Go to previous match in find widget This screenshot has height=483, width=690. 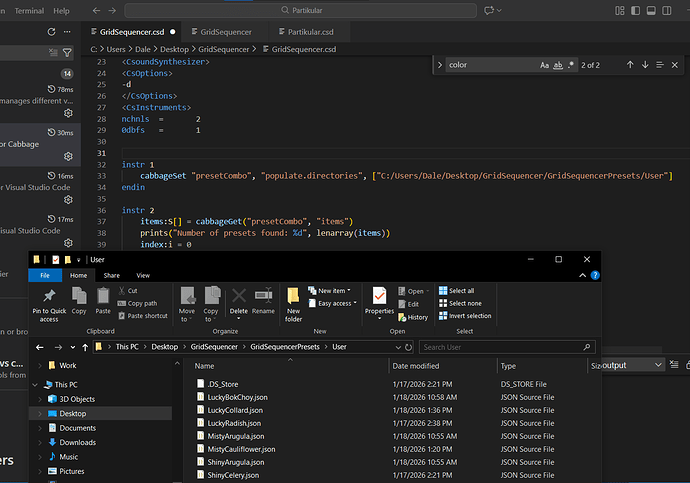[x=630, y=65]
